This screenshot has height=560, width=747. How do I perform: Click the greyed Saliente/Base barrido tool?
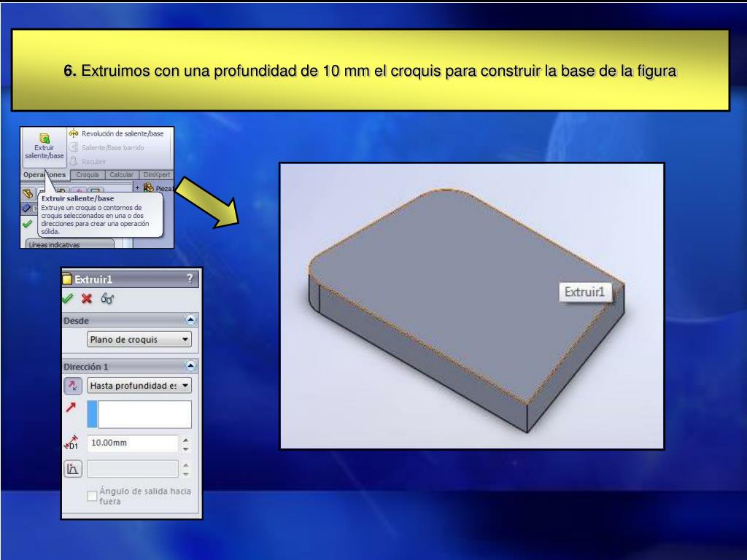click(107, 147)
